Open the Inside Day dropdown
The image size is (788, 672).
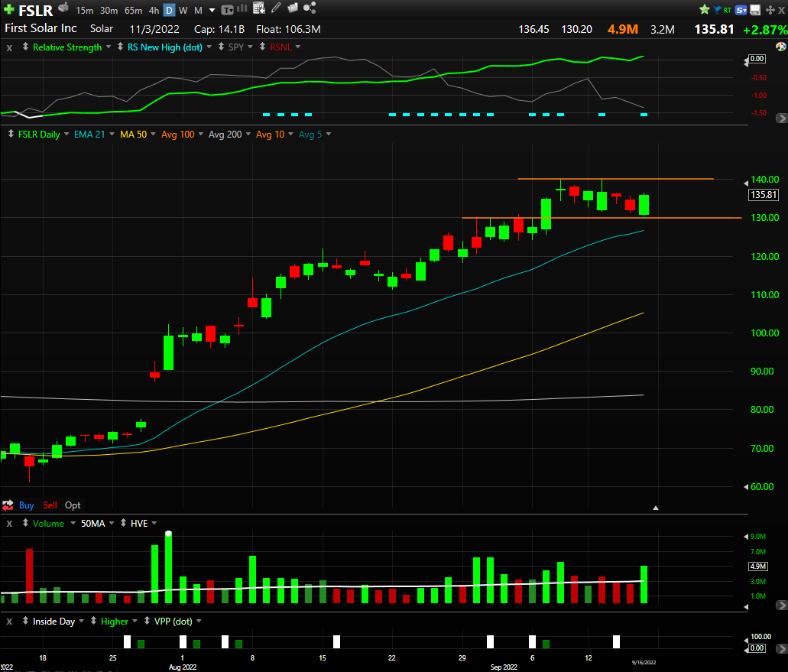pyautogui.click(x=82, y=622)
